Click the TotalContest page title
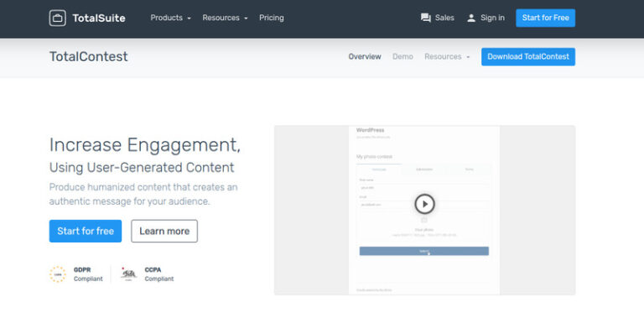 [89, 57]
